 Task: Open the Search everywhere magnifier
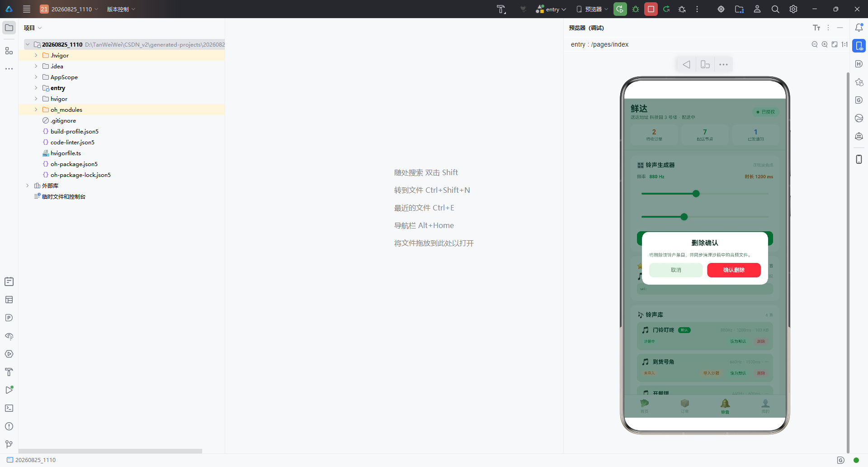point(775,9)
